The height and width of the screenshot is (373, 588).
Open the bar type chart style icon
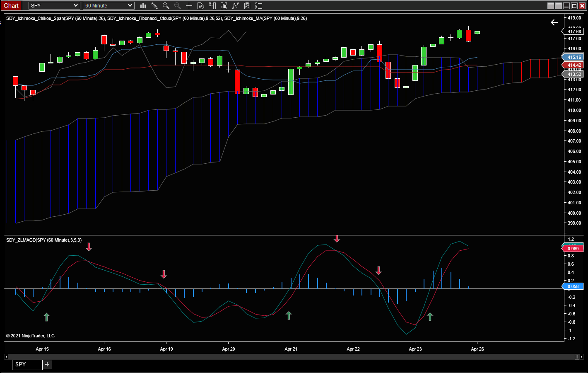click(143, 6)
